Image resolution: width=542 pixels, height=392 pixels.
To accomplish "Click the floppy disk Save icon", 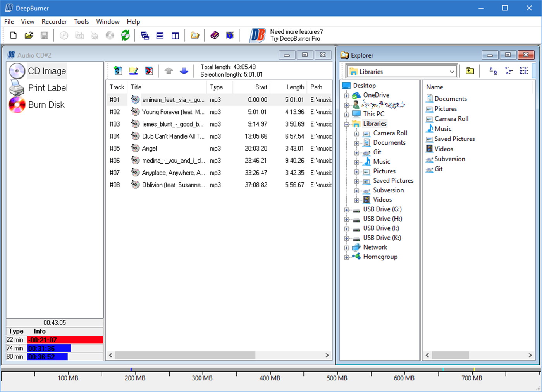I will pyautogui.click(x=45, y=36).
